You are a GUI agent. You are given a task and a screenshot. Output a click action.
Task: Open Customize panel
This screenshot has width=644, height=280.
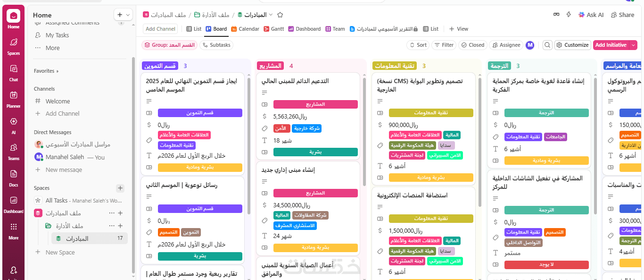pos(572,45)
